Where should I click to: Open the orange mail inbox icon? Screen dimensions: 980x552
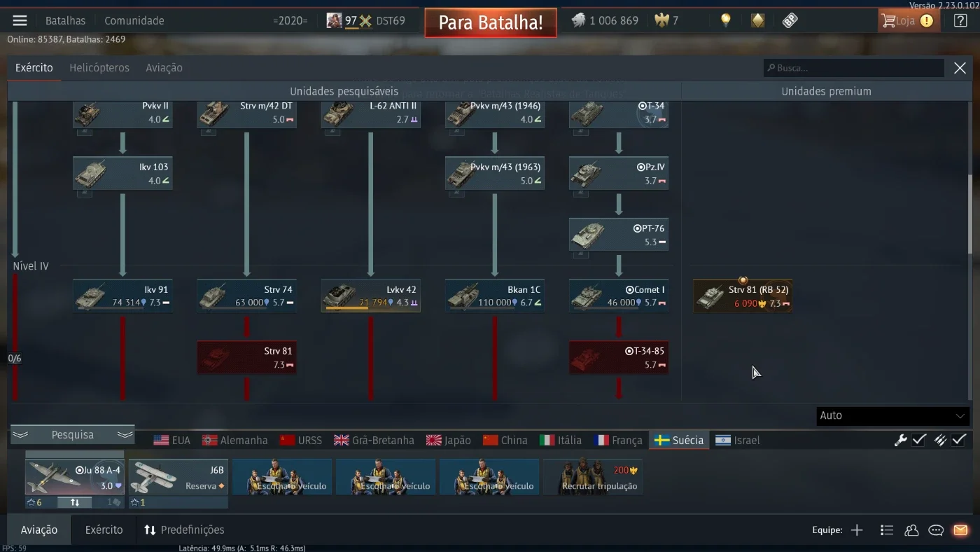960,530
